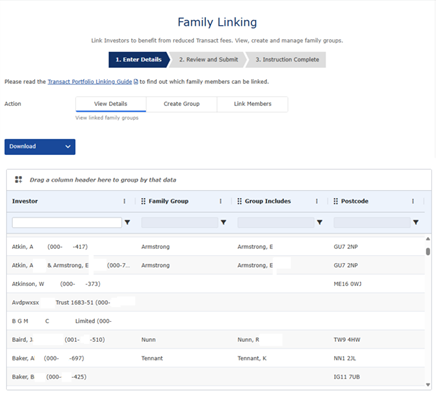Click the Nunn family group cell
Viewport: 436px width, 397px height.
(x=148, y=340)
